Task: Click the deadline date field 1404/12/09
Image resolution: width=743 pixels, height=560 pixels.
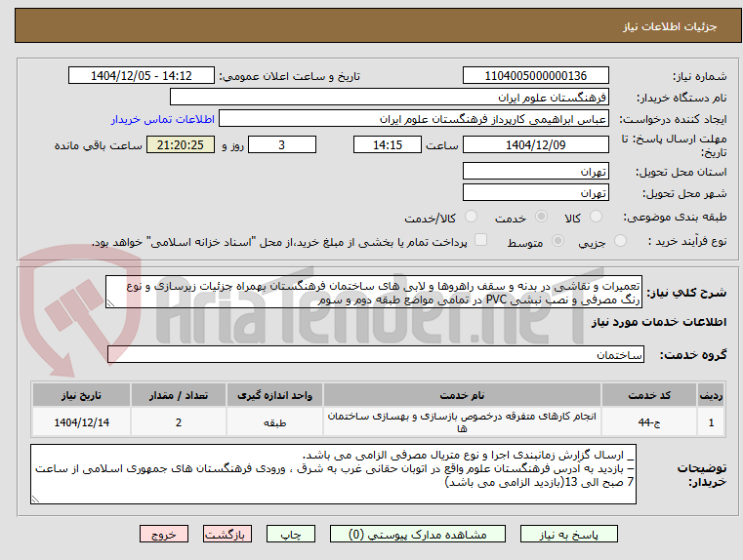Action: click(535, 144)
